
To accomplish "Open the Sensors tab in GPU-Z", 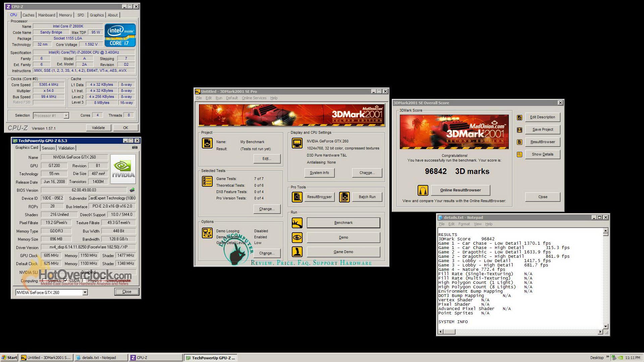I will 48,148.
